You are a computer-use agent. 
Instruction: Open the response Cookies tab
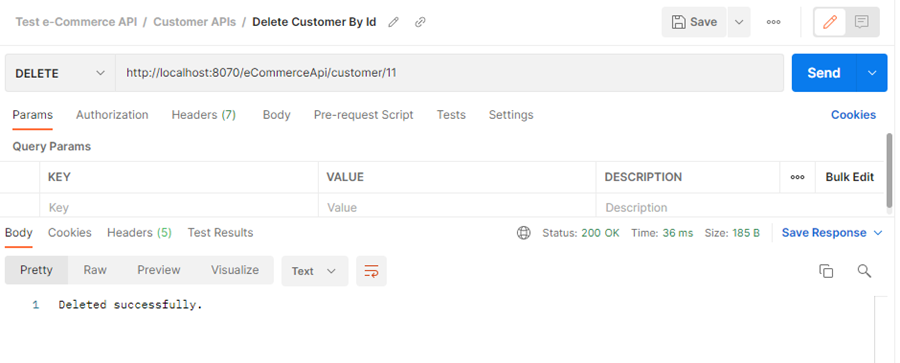click(69, 233)
